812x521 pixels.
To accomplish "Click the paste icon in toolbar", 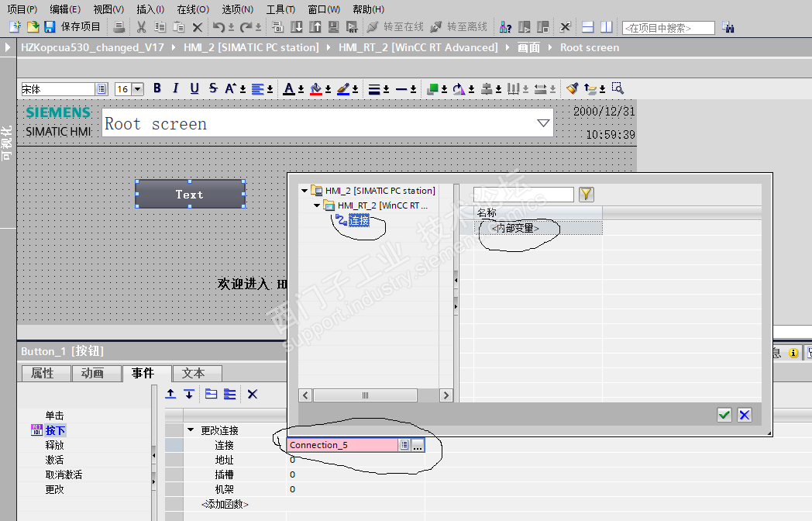I will click(179, 27).
